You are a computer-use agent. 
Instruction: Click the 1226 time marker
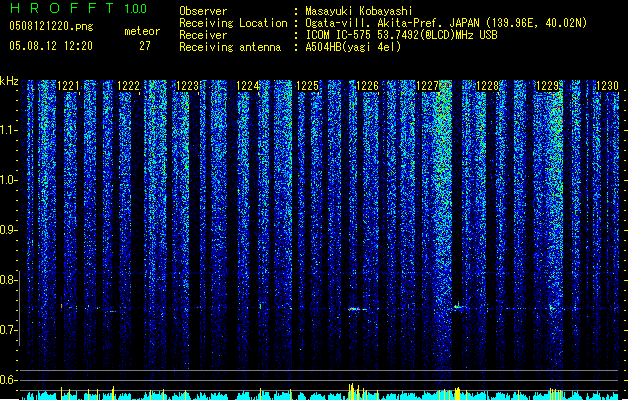367,86
